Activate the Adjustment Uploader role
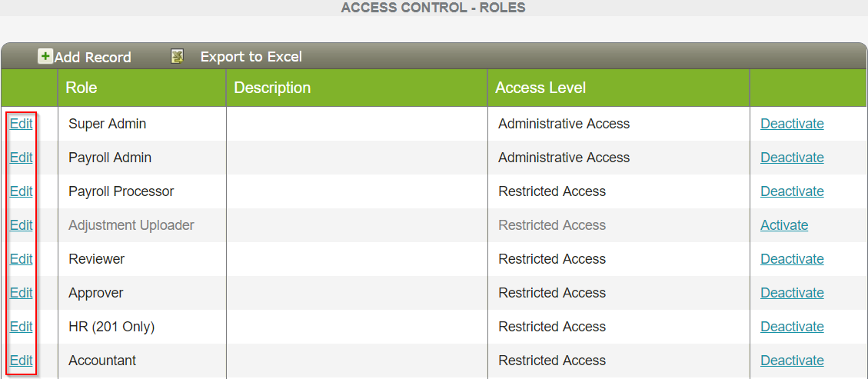 pos(784,225)
